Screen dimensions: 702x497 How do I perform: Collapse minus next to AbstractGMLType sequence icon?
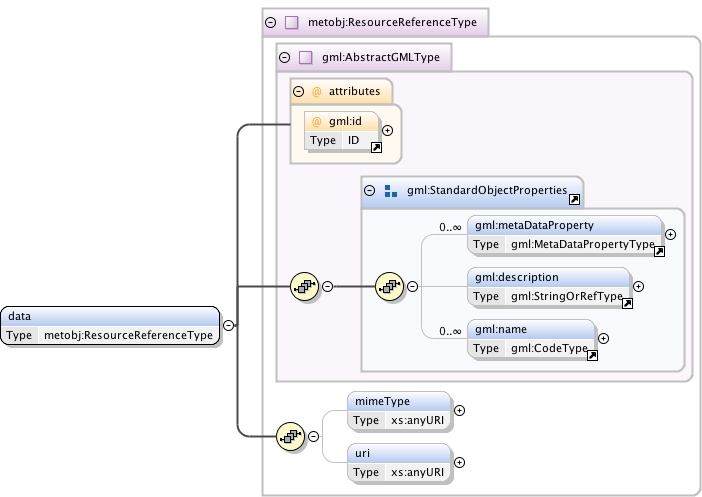coord(327,286)
